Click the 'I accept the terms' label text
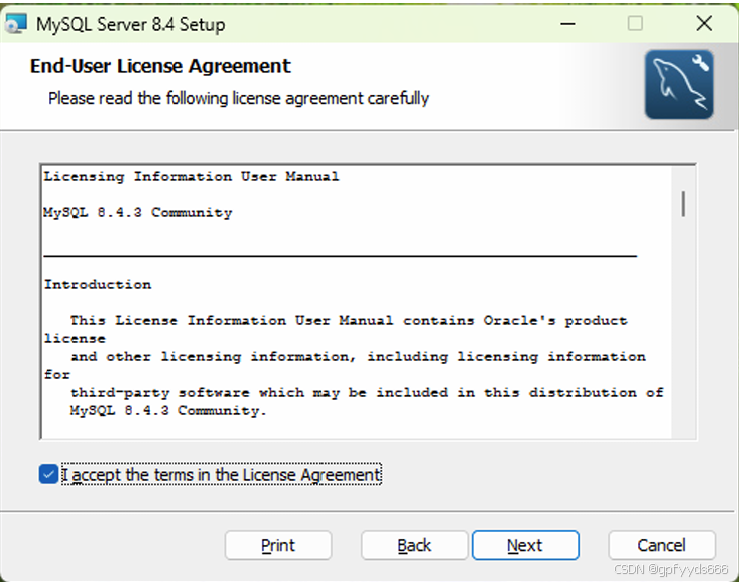This screenshot has height=582, width=739. tap(221, 475)
